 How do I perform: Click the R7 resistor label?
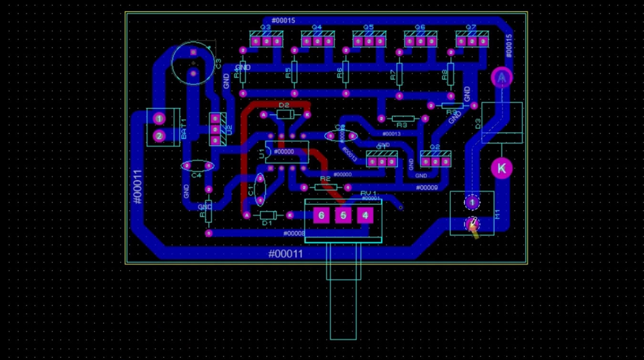click(393, 75)
